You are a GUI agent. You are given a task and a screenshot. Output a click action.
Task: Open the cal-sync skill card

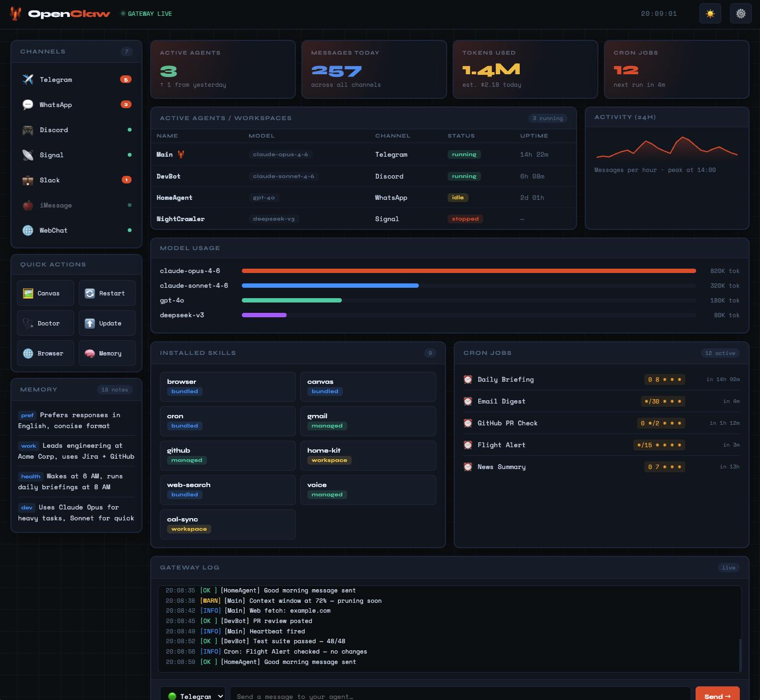click(228, 524)
